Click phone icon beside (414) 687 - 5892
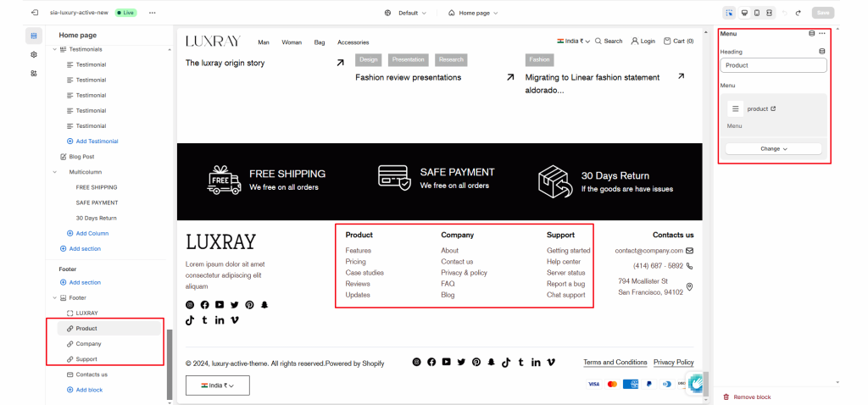The height and width of the screenshot is (405, 868). pyautogui.click(x=689, y=265)
